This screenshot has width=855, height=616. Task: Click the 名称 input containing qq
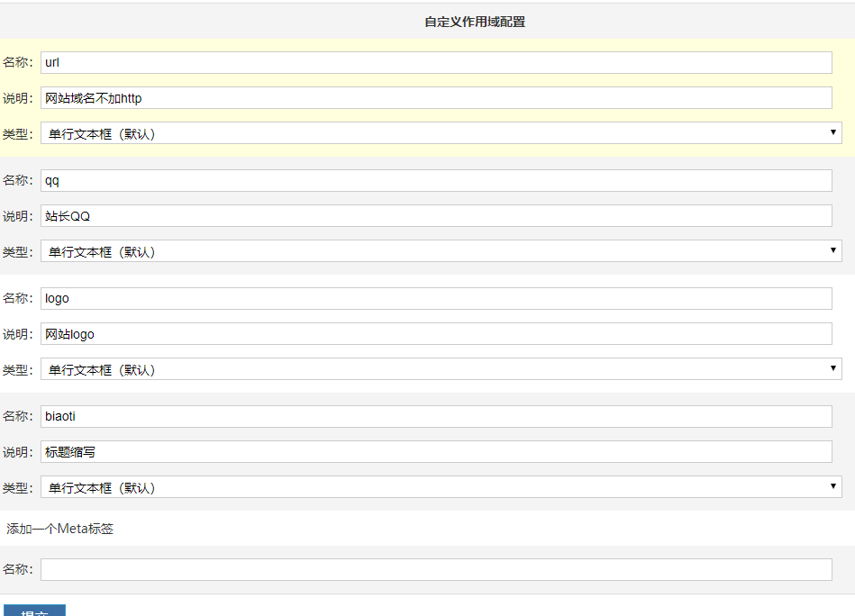360,180
